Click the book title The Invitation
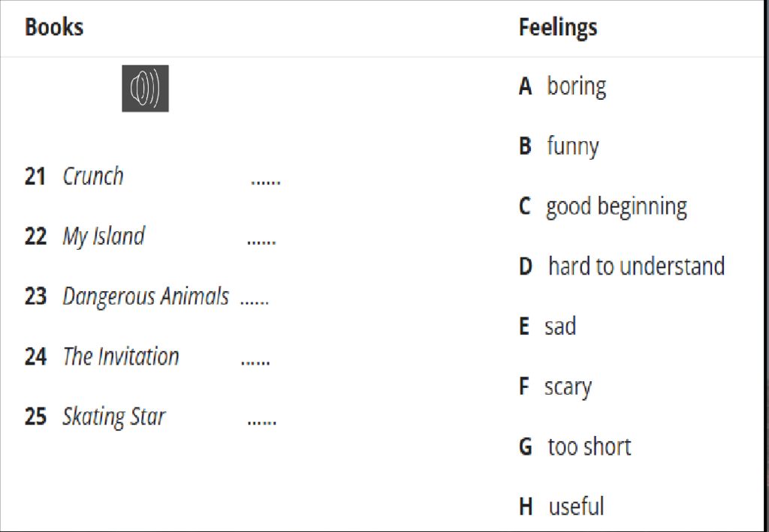The width and height of the screenshot is (769, 532). [x=121, y=356]
